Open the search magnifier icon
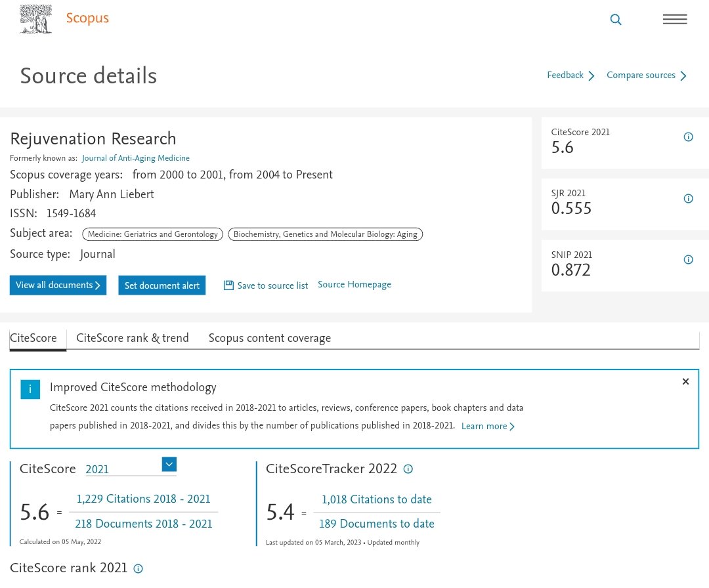This screenshot has height=588, width=709. pyautogui.click(x=615, y=20)
